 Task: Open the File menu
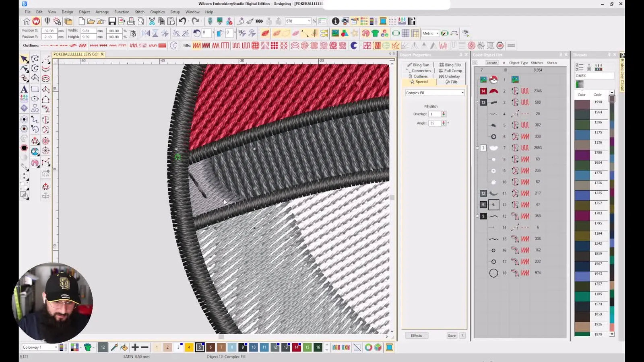27,12
